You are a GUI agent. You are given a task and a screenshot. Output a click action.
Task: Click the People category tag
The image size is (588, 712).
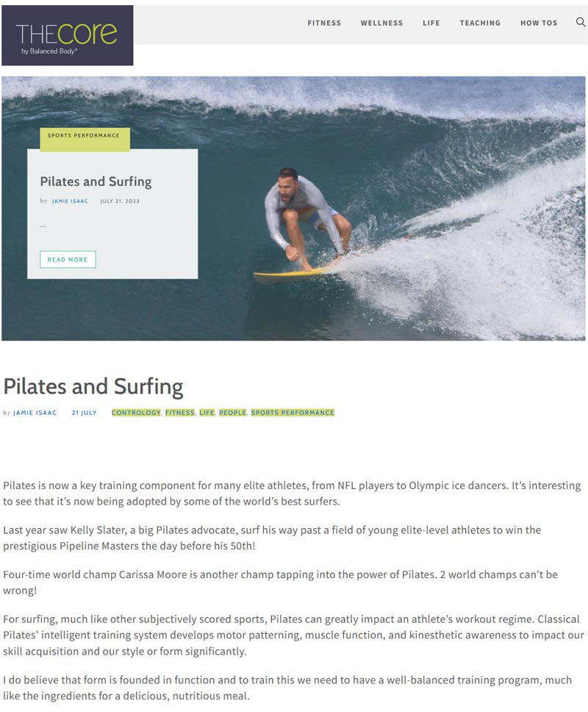232,413
